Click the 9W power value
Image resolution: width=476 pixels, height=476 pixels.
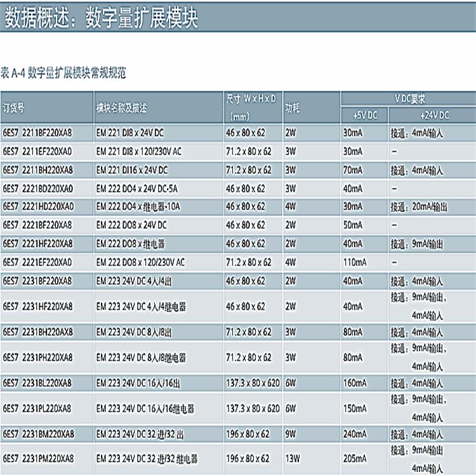(291, 434)
